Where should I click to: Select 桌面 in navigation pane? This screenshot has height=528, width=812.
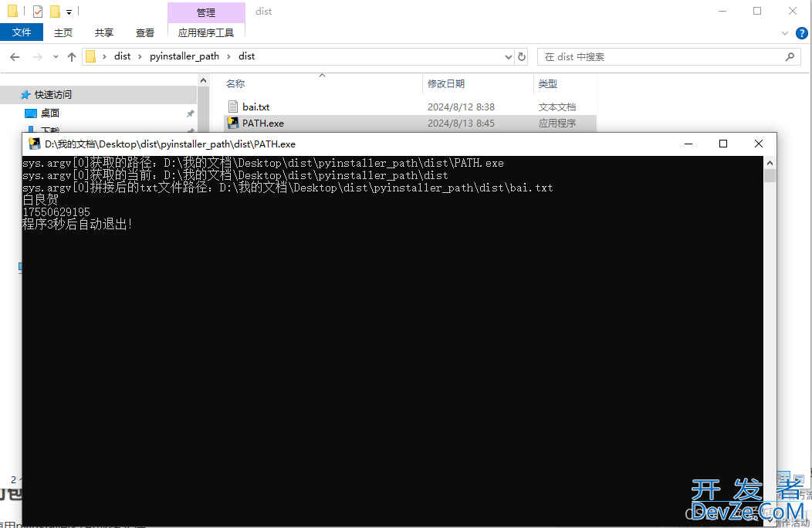click(x=50, y=113)
